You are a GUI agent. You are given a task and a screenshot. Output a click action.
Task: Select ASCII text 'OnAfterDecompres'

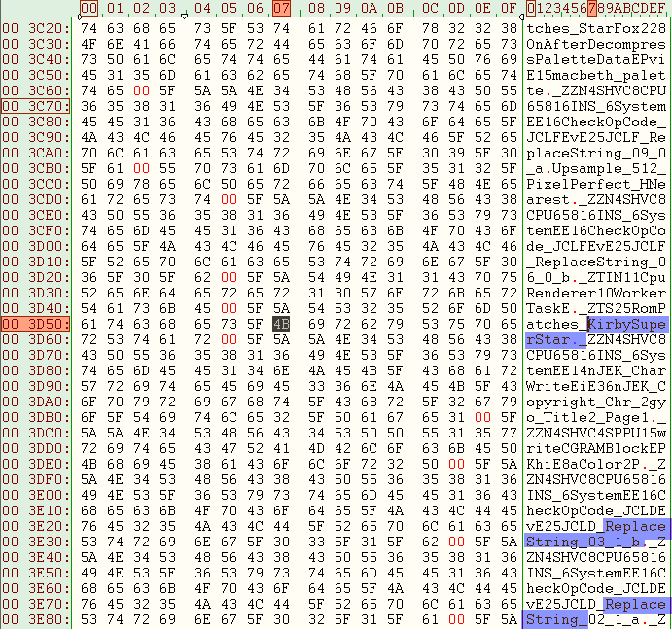(x=596, y=44)
